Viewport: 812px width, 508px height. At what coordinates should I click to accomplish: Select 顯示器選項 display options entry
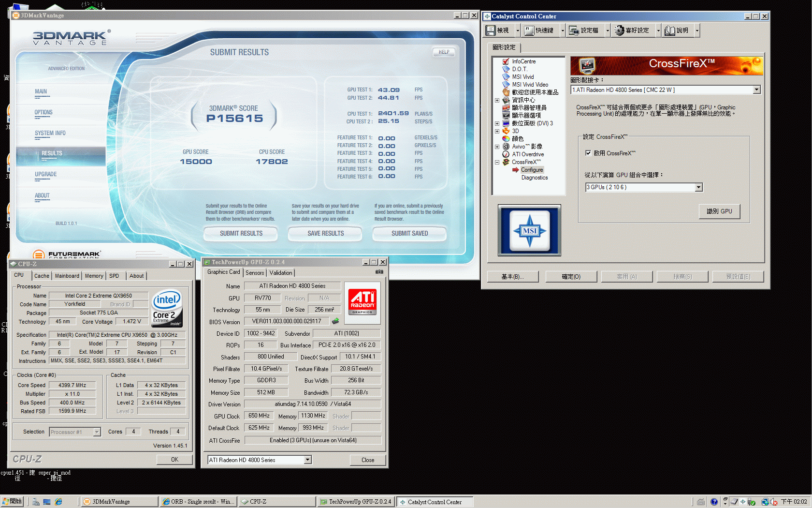526,116
